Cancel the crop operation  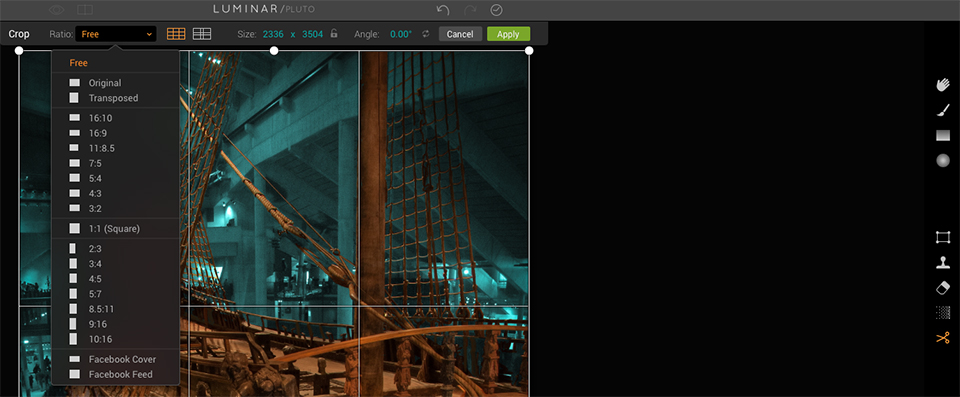point(460,34)
